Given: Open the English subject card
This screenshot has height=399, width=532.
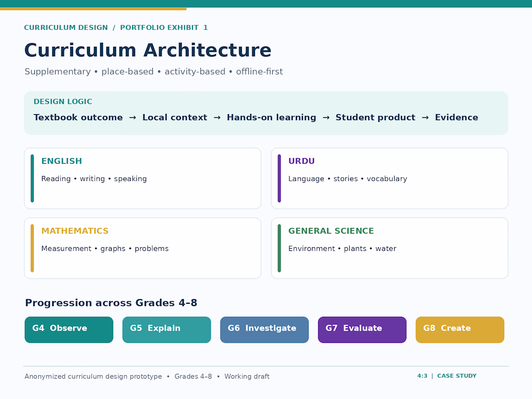Looking at the screenshot, I should point(143,178).
